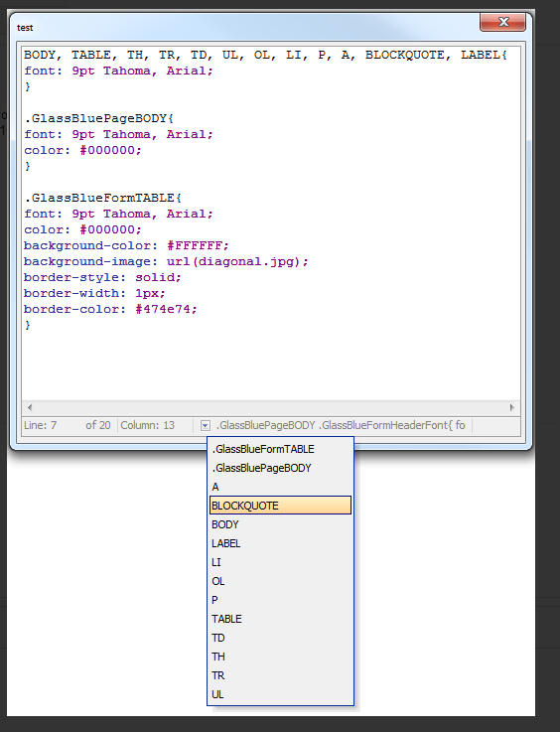The image size is (560, 732).
Task: Select the TR entry
Action: pos(280,675)
